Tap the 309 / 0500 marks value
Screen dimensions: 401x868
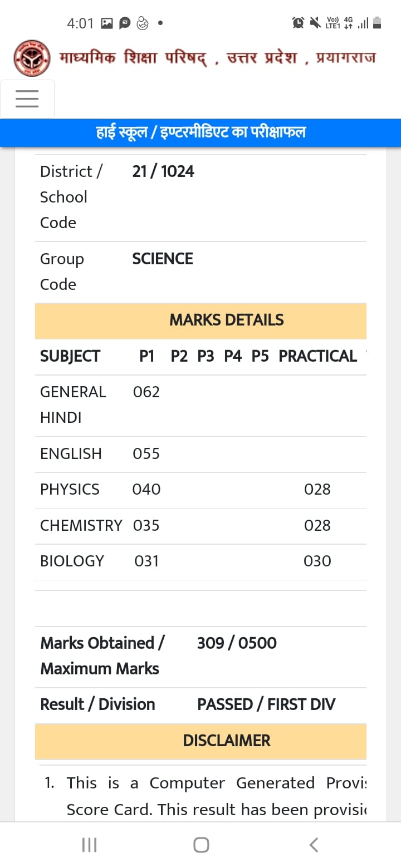237,643
